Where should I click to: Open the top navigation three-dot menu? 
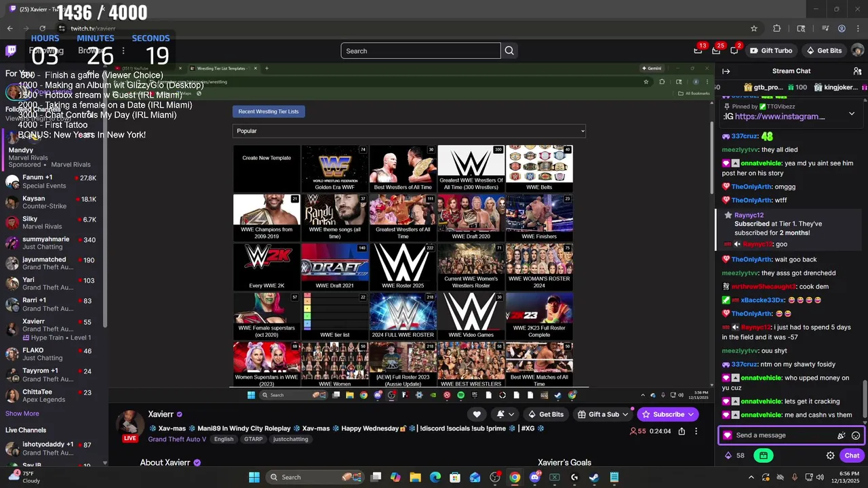click(x=123, y=51)
